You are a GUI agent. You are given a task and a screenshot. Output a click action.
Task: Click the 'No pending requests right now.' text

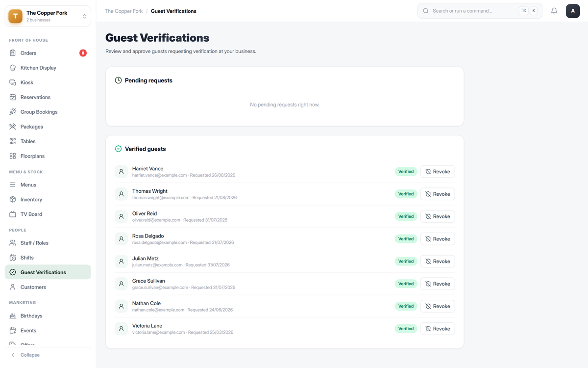pyautogui.click(x=285, y=105)
